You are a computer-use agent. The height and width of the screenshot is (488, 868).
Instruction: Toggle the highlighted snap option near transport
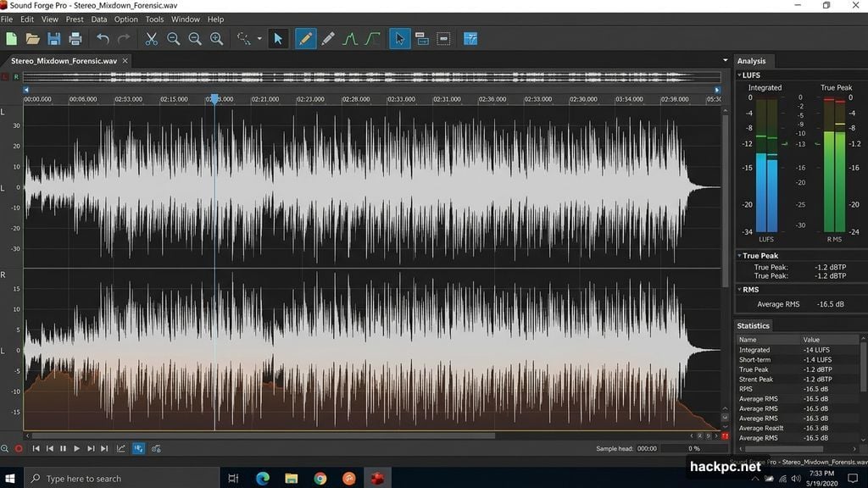(x=139, y=449)
